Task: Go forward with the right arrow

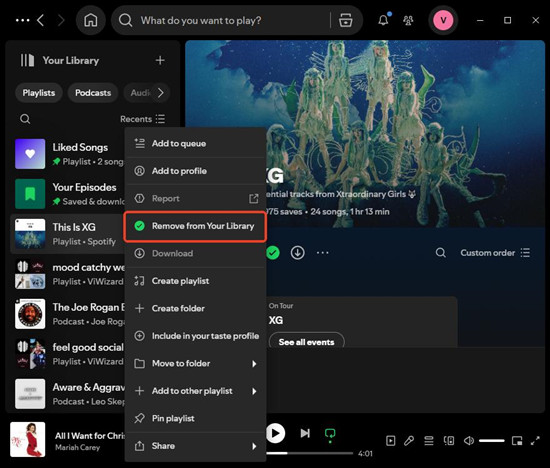Action: click(61, 20)
